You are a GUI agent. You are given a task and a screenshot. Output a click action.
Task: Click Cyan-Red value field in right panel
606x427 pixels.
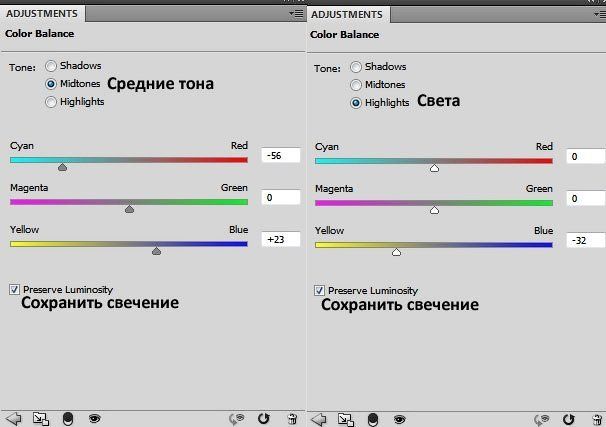coord(586,157)
